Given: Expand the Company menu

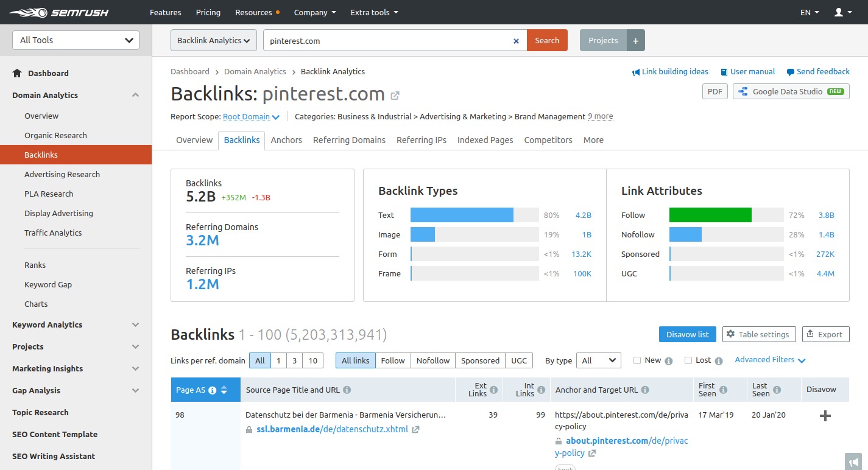Looking at the screenshot, I should click(315, 12).
